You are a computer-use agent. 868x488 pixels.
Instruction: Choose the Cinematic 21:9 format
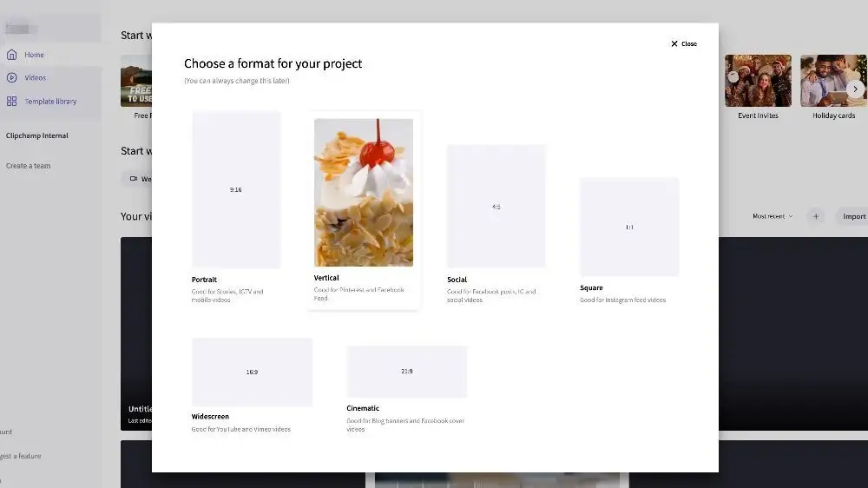[x=407, y=372]
